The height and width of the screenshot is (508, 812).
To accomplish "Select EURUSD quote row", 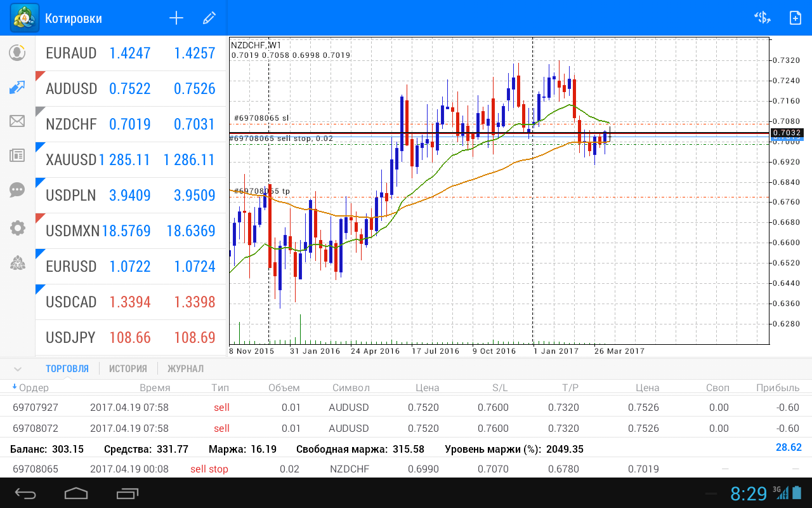I will [x=131, y=267].
